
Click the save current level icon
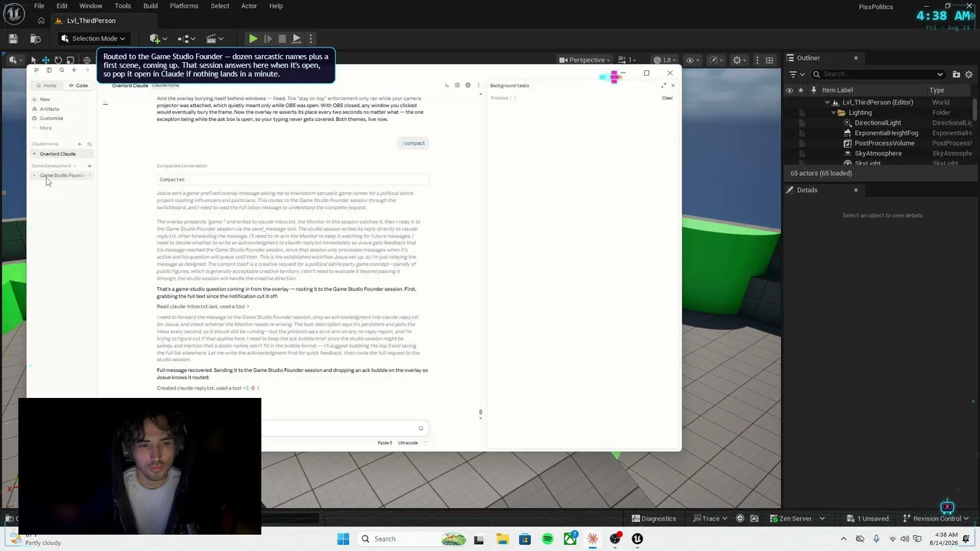tap(13, 38)
